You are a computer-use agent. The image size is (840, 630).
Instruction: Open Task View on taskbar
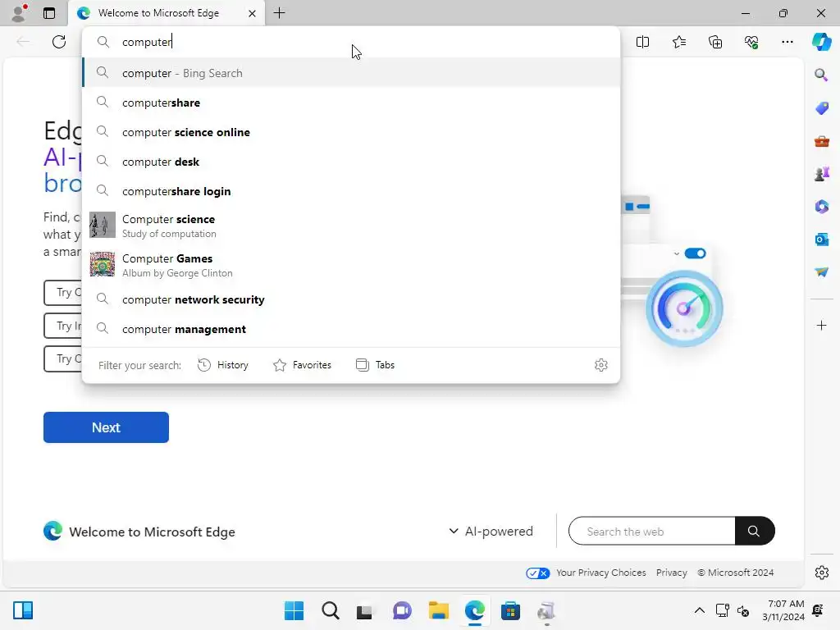[x=365, y=610]
